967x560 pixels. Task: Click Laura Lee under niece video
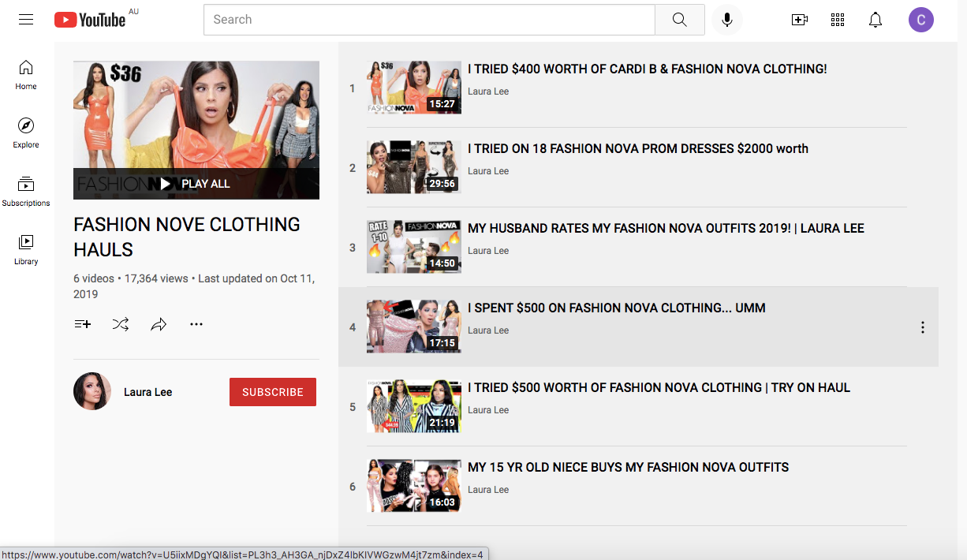click(488, 490)
